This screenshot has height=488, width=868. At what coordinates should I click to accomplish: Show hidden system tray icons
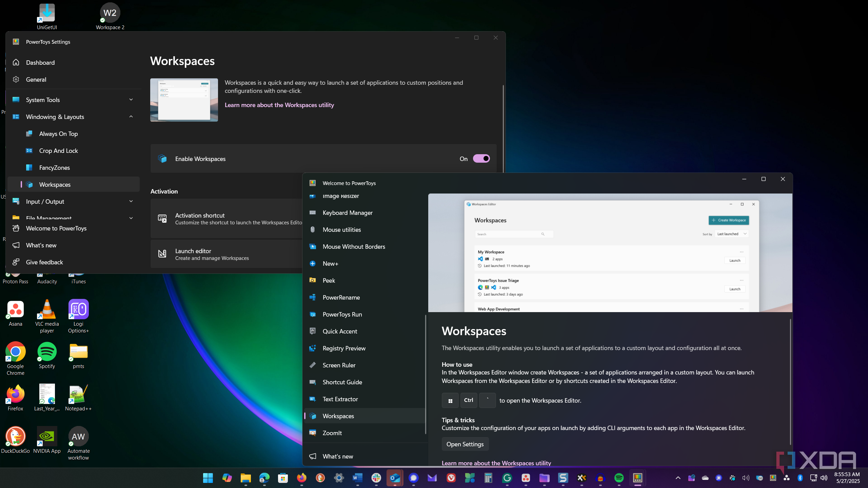(x=678, y=478)
